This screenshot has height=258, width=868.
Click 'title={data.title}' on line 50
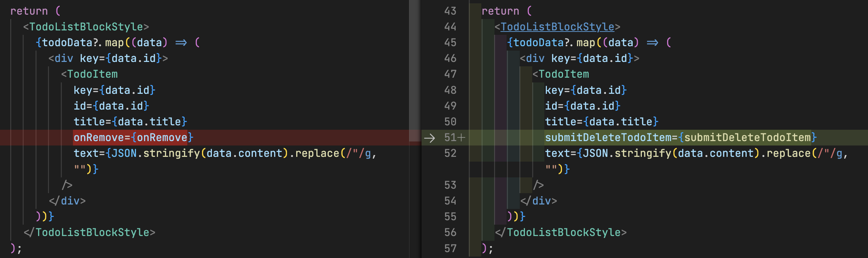[602, 122]
